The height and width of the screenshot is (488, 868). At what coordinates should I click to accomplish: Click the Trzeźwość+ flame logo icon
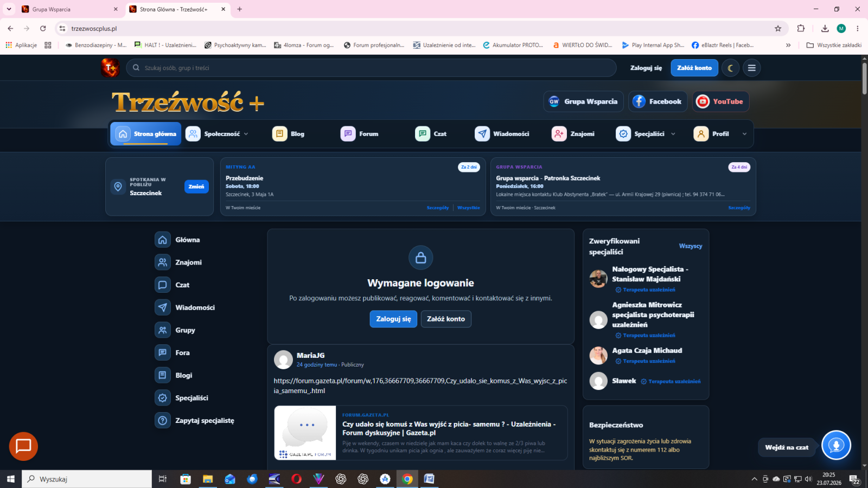tap(110, 68)
